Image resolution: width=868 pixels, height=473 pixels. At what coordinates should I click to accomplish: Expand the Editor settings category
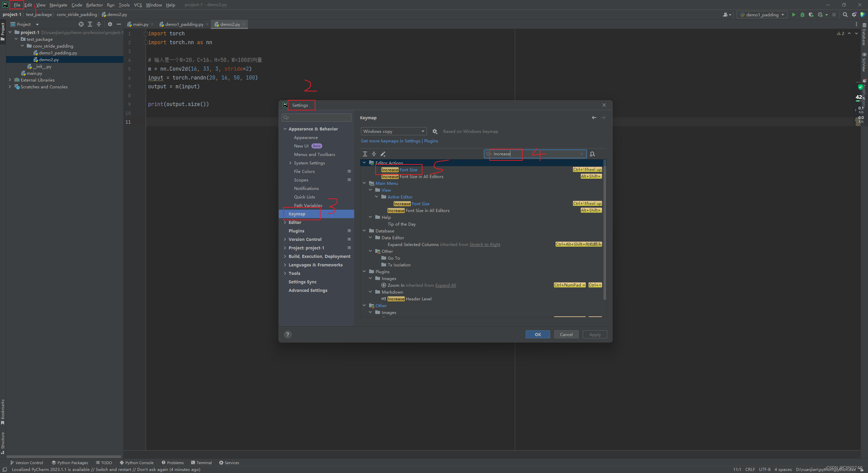click(x=285, y=223)
